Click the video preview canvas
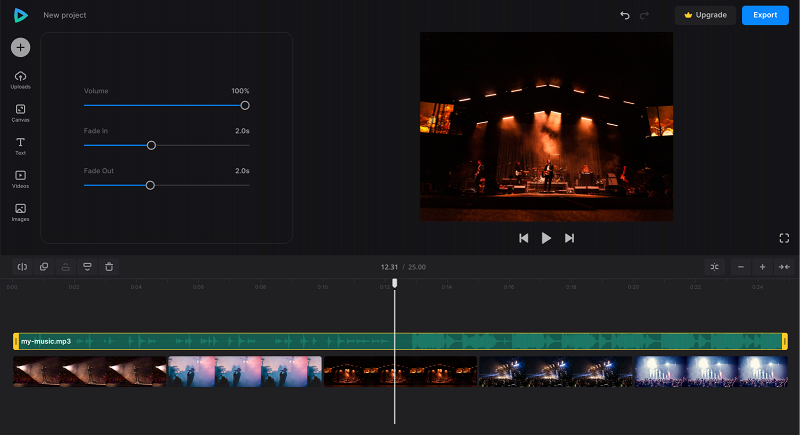Screen dimensions: 800x435 pos(546,126)
